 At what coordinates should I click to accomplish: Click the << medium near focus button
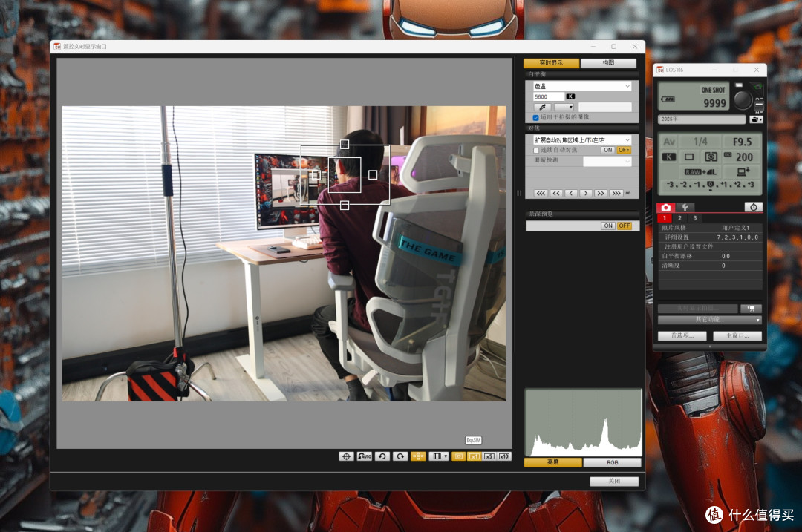pos(556,193)
